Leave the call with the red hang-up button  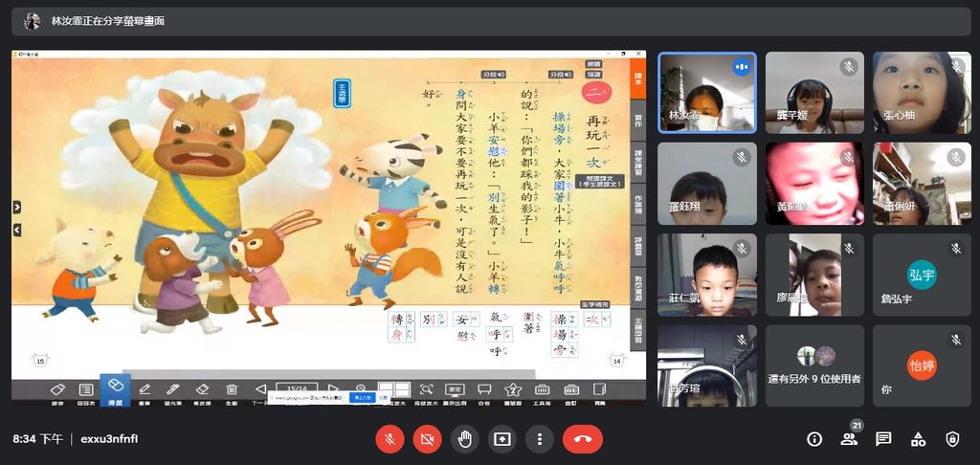coord(583,439)
